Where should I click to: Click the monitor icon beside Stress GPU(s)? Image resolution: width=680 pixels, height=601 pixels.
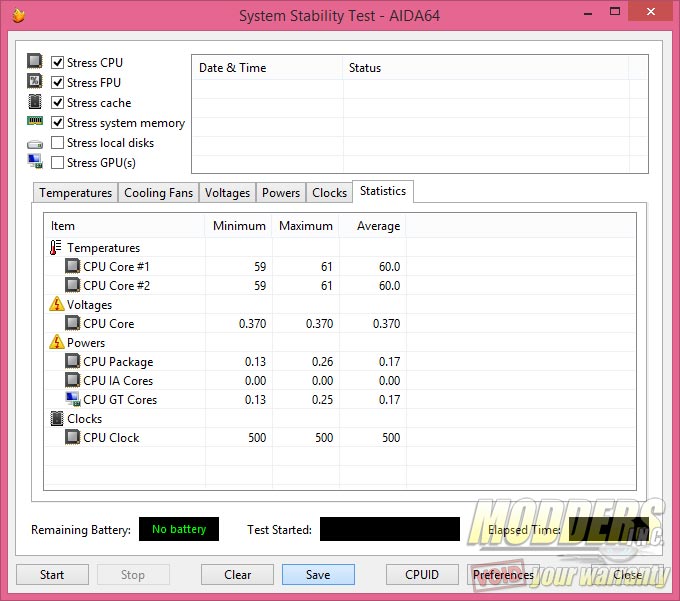tap(35, 161)
